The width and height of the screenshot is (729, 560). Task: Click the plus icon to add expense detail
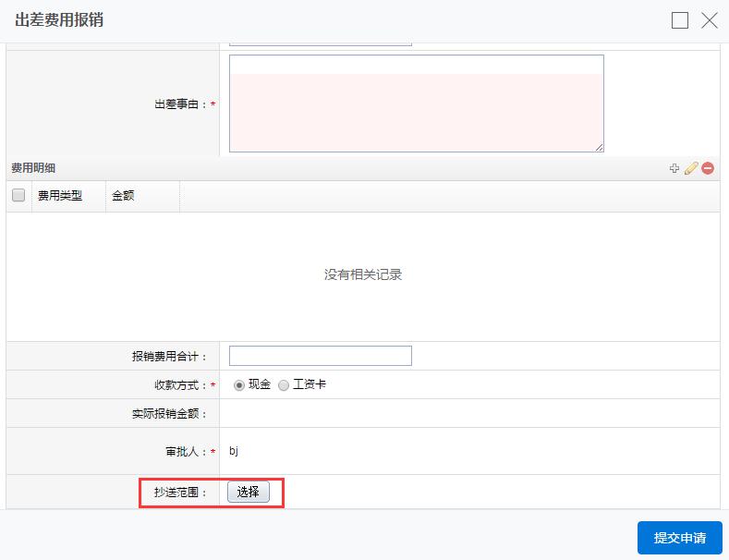click(674, 168)
